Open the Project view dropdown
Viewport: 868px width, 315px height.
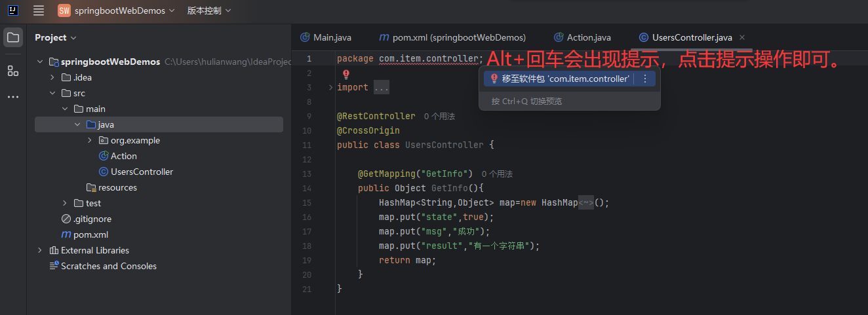point(56,37)
